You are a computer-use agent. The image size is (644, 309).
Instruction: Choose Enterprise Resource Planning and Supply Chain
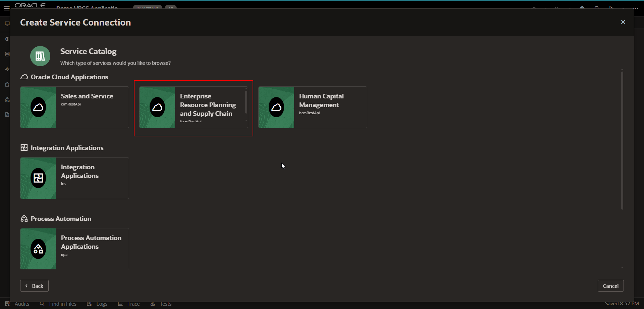tap(194, 107)
